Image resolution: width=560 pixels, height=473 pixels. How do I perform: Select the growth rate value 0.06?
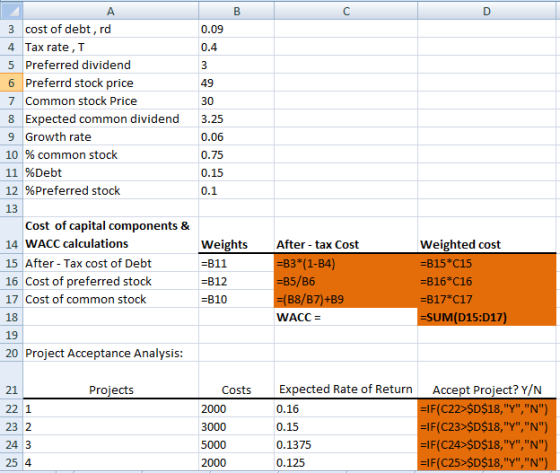236,136
